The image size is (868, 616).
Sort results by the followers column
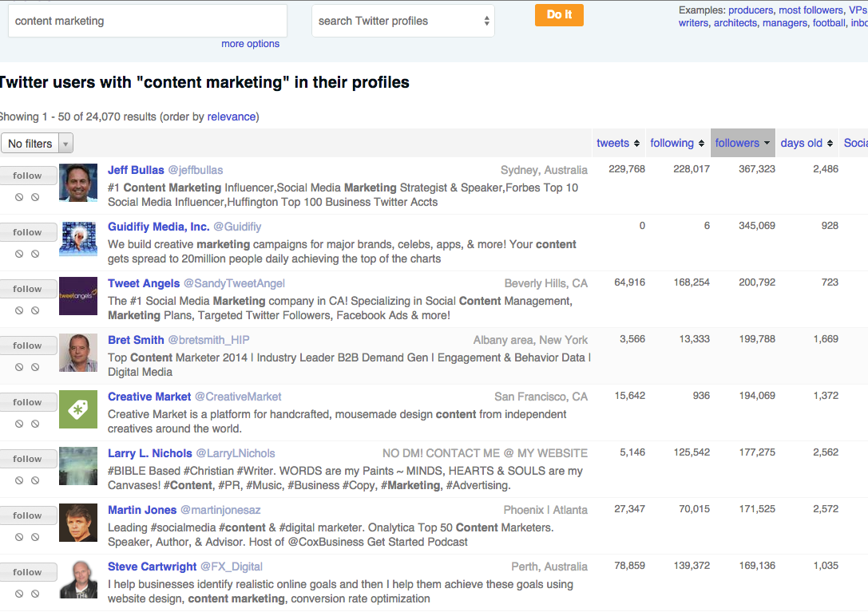tap(743, 143)
